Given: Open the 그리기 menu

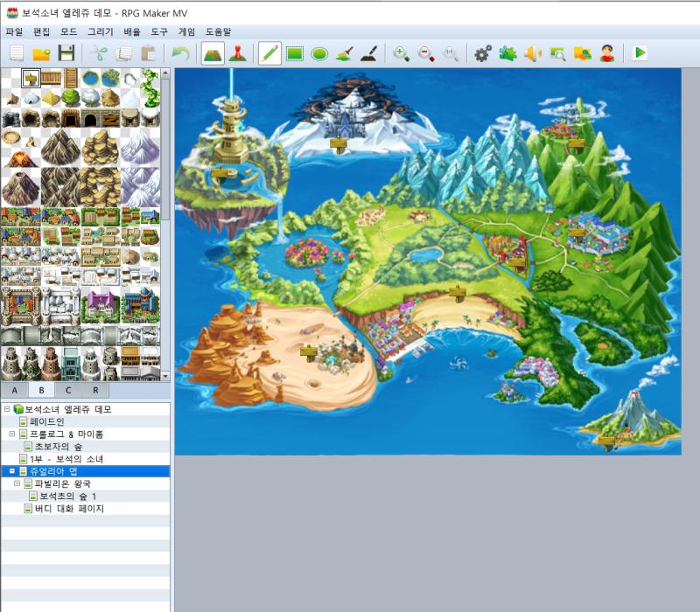Looking at the screenshot, I should click(101, 31).
